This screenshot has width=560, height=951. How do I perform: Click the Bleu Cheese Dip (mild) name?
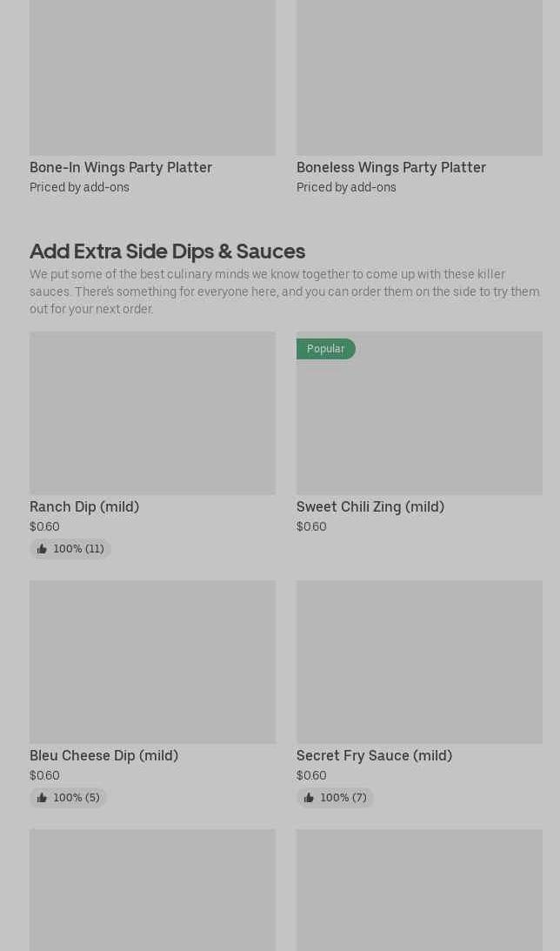click(x=103, y=755)
